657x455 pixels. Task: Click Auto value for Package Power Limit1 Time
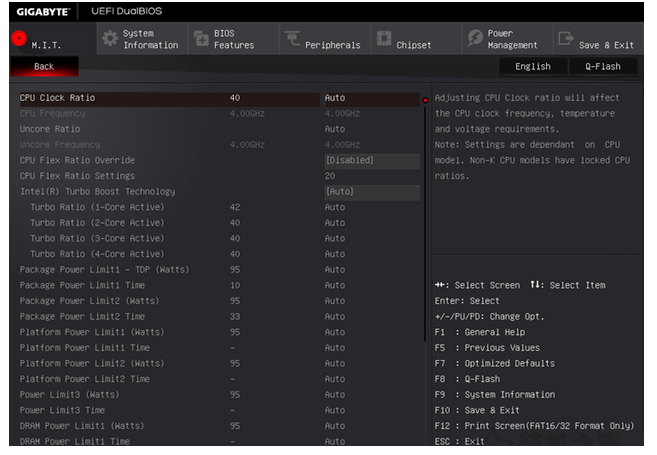coord(335,286)
